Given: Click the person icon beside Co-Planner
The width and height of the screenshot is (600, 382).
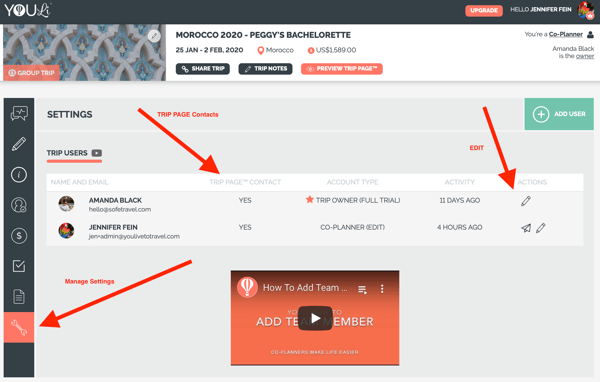Looking at the screenshot, I should pyautogui.click(x=590, y=34).
